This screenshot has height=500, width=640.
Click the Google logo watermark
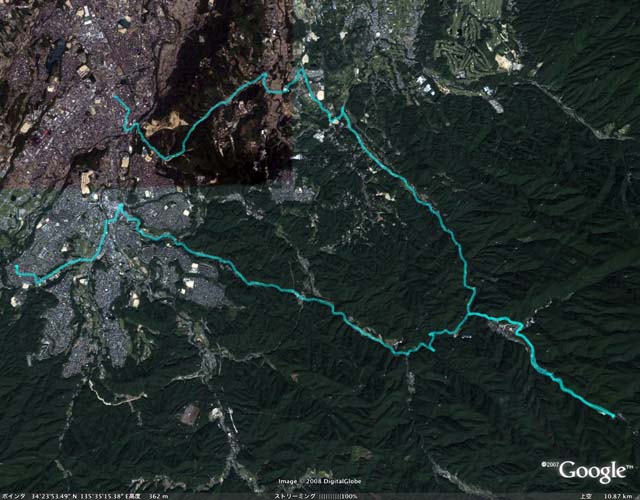pyautogui.click(x=593, y=472)
